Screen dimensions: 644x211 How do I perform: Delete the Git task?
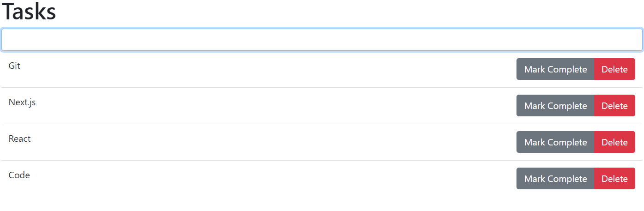pos(614,69)
